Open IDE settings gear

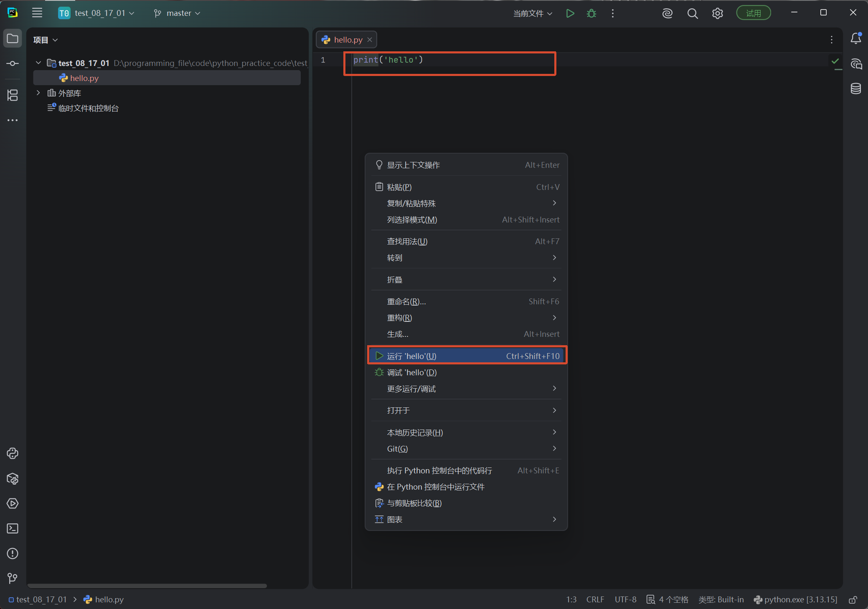click(x=717, y=13)
